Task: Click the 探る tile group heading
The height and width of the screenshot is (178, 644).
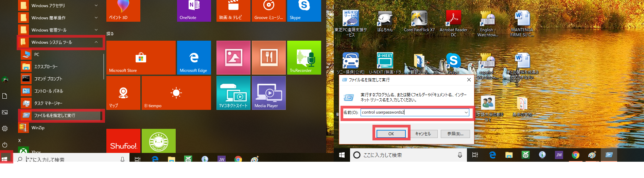Action: (110, 34)
